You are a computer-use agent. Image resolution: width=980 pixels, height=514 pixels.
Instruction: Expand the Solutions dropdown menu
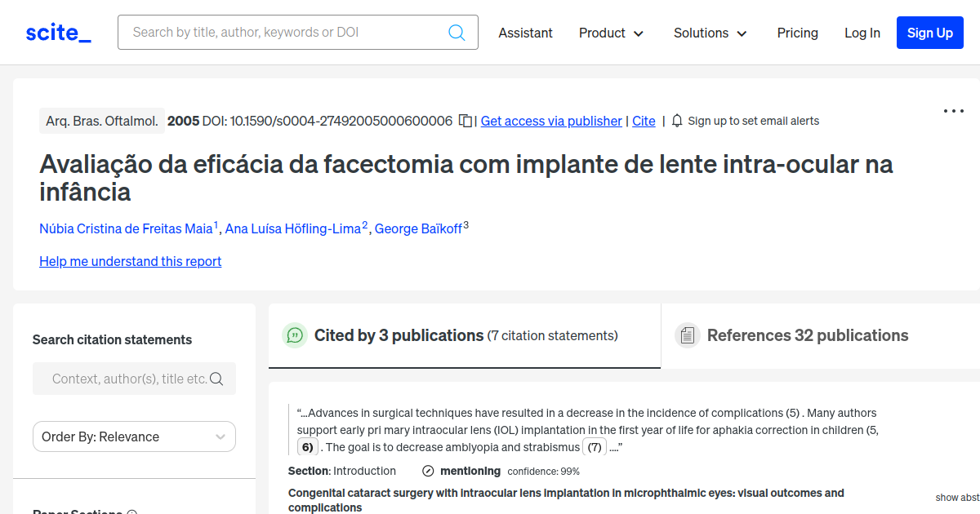(710, 33)
